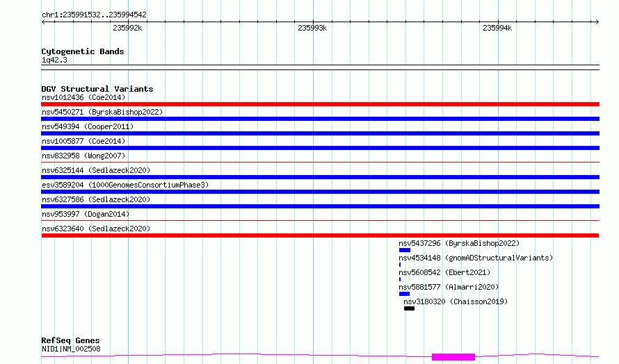The image size is (619, 364).
Task: Click the small blue nsv5437296 variant bar
Action: click(405, 250)
